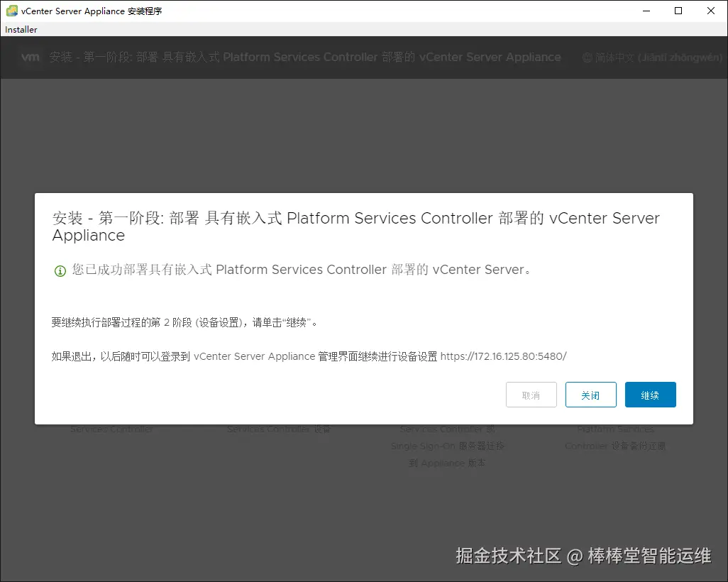Screen dimensions: 728x582
Task: Open the 简体中文 language selector
Action: point(652,57)
